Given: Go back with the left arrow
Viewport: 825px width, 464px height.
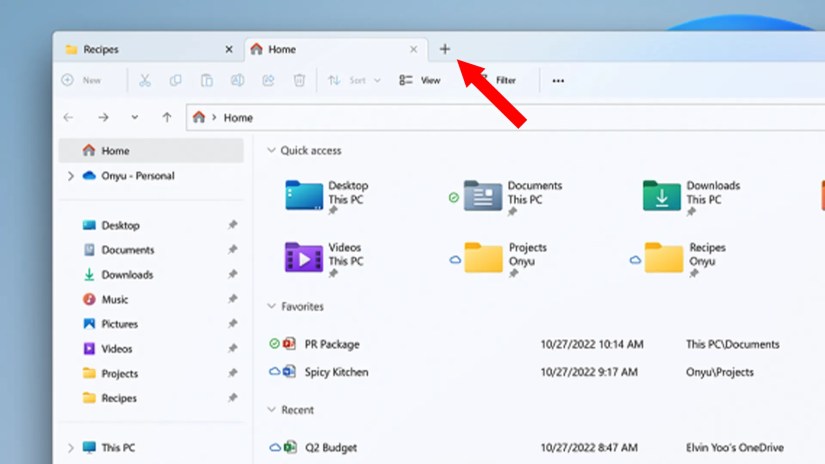Looking at the screenshot, I should pyautogui.click(x=68, y=117).
